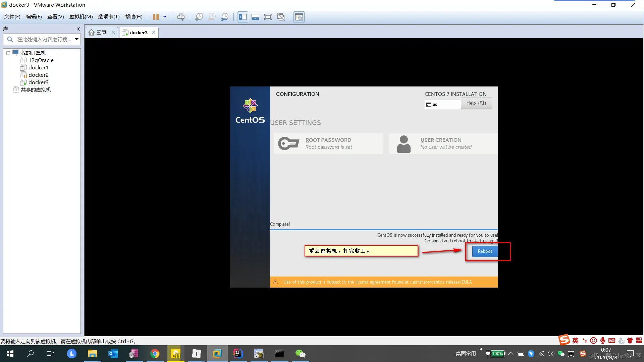644x362 pixels.
Task: Select docker2 in the library tree
Action: [x=38, y=75]
